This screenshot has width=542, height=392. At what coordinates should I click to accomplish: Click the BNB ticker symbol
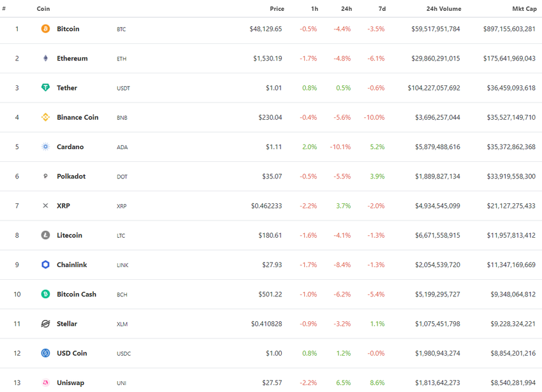122,118
